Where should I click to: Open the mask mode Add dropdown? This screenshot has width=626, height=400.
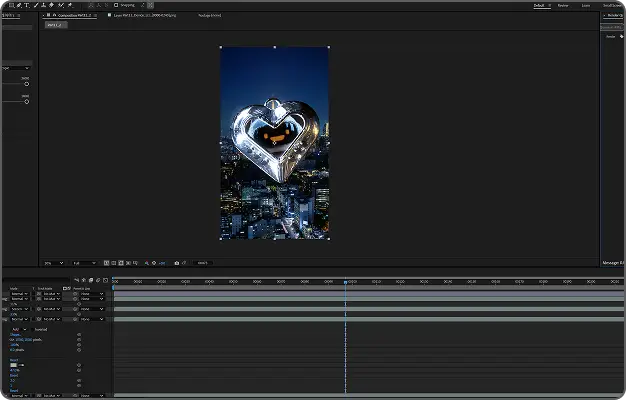(18, 330)
